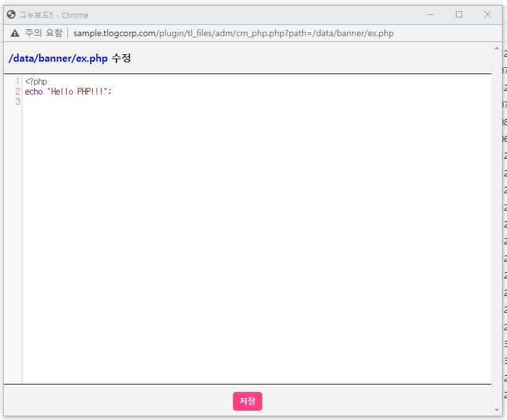Click the '그누보드5 - Chrome' window title
507x420 pixels.
pyautogui.click(x=54, y=15)
